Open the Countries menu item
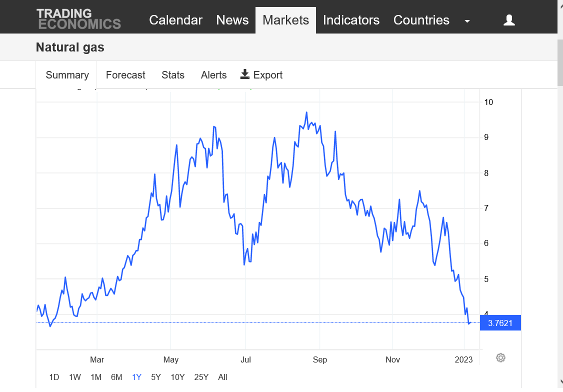The width and height of the screenshot is (563, 392). (421, 20)
